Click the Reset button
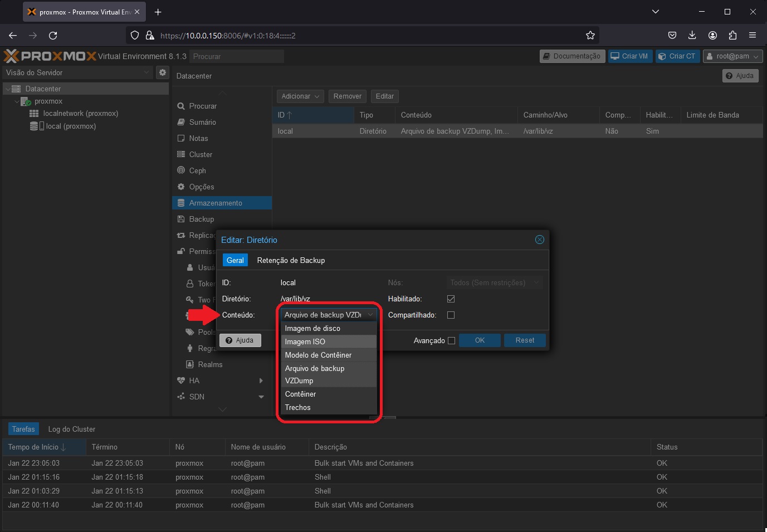Viewport: 767px width, 532px height. pyautogui.click(x=525, y=340)
